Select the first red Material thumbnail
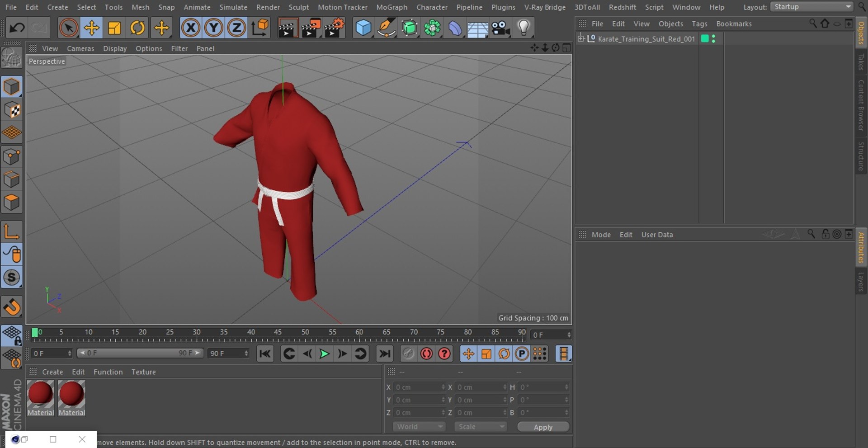 click(41, 398)
